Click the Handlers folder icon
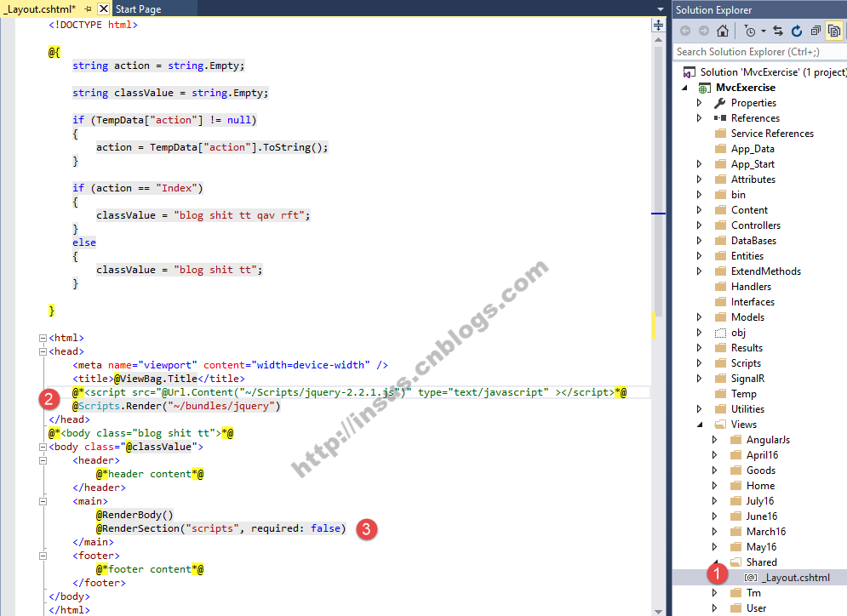The width and height of the screenshot is (847, 616). [x=720, y=287]
